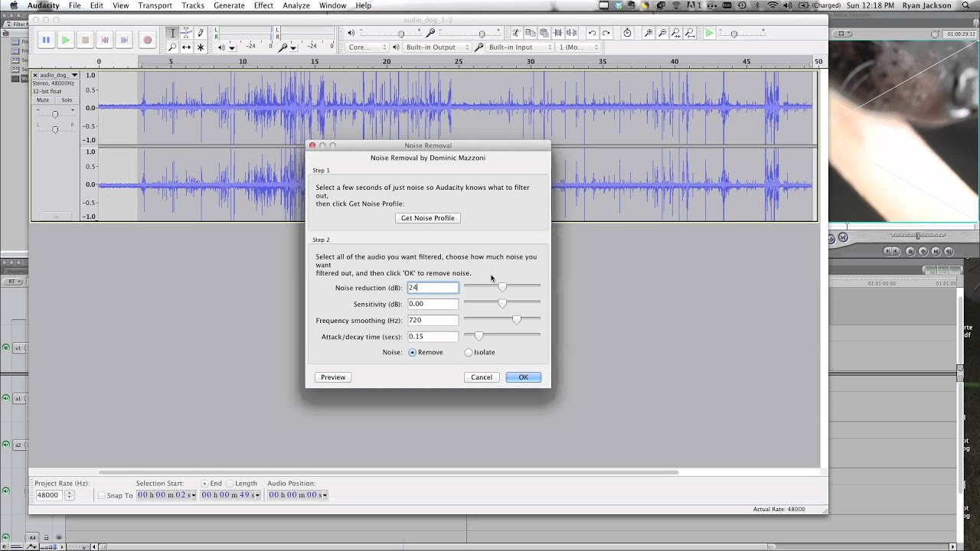The image size is (980, 551).
Task: Click the Sync-Lock clock icon
Action: [627, 33]
